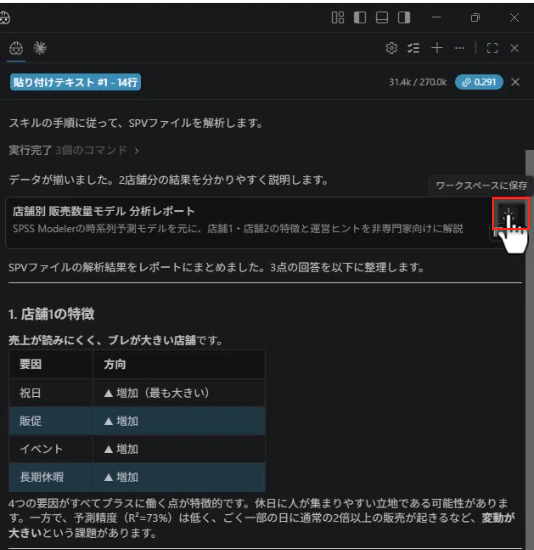Open the checklist tasks icon
Viewport: 534px width, 550px height.
(414, 48)
